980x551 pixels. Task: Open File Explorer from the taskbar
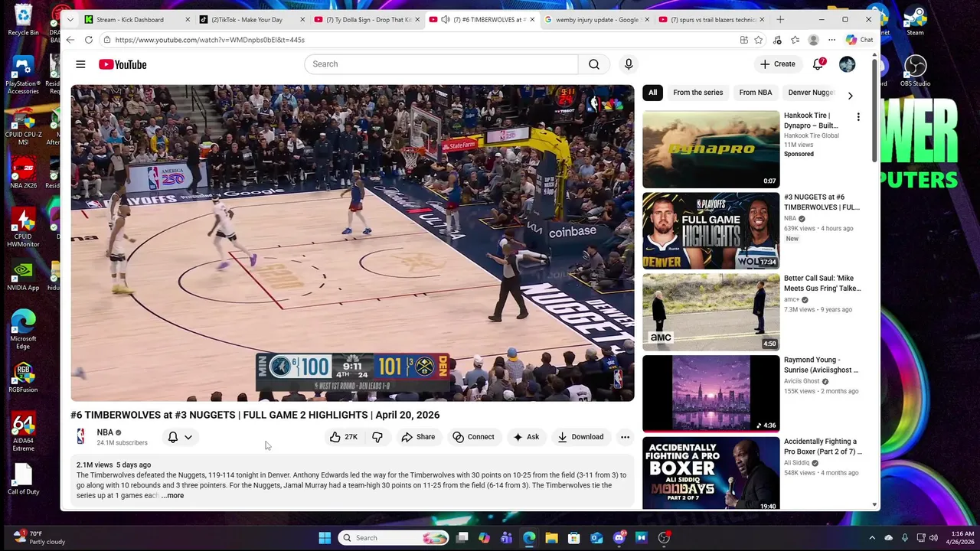tap(551, 538)
